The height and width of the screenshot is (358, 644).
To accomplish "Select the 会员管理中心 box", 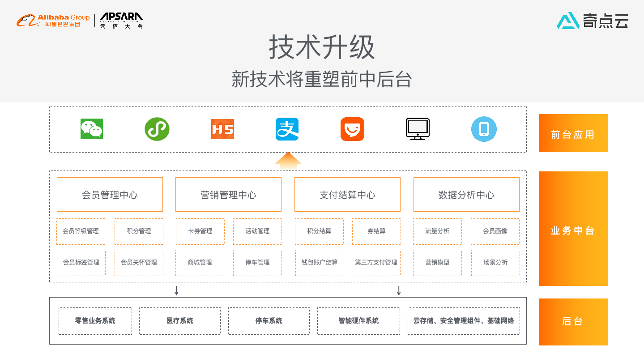I will (x=110, y=194).
